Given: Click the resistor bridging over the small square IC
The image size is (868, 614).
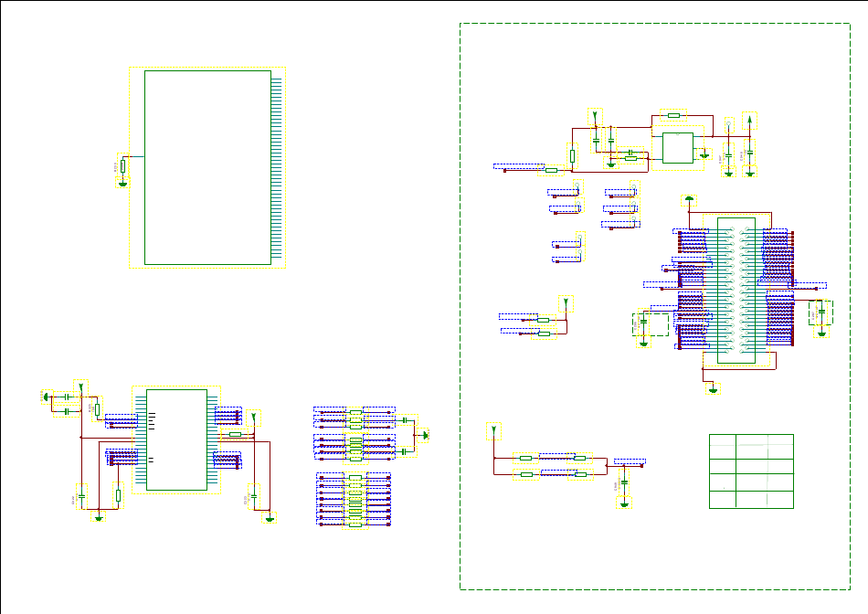Looking at the screenshot, I should [x=673, y=116].
